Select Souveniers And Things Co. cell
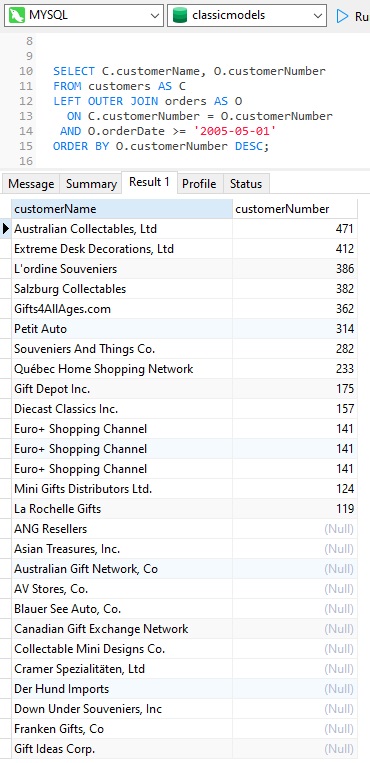 (122, 349)
